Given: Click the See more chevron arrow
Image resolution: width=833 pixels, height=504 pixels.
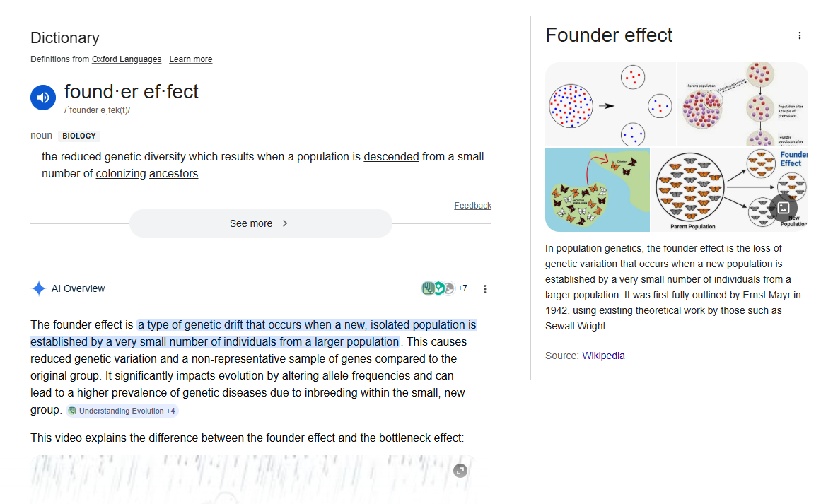Looking at the screenshot, I should click(285, 223).
